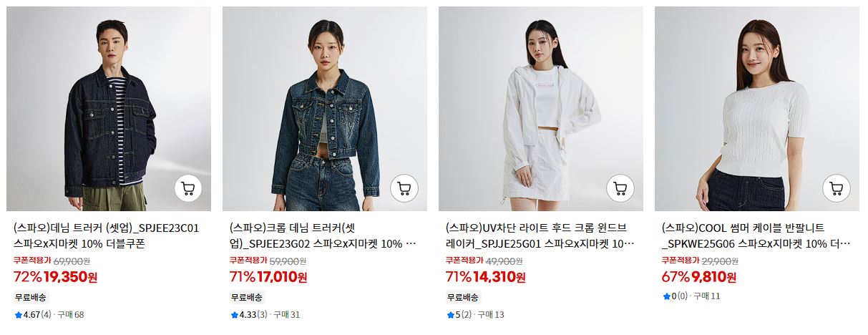Open the white windbreaker model photo
Image resolution: width=868 pixels, height=335 pixels.
pos(541,109)
